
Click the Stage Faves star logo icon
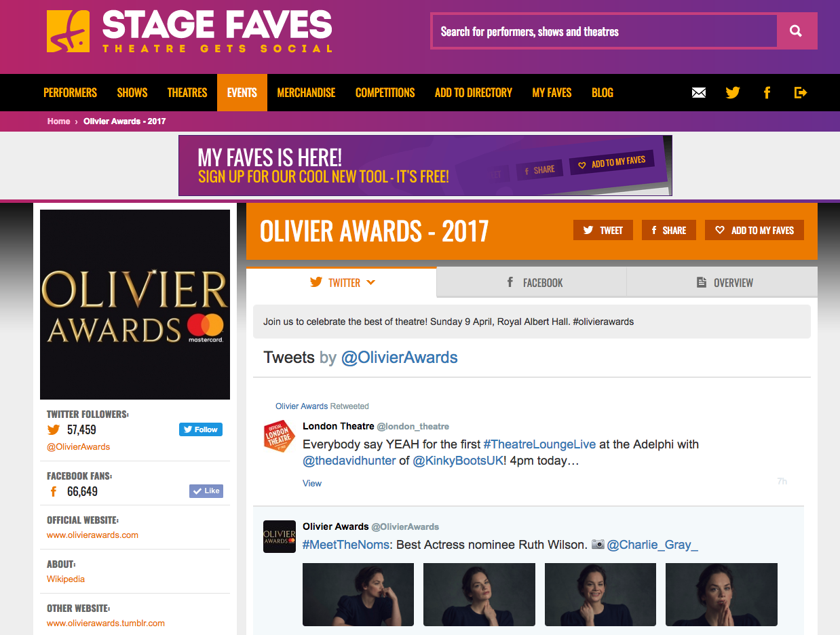(68, 31)
